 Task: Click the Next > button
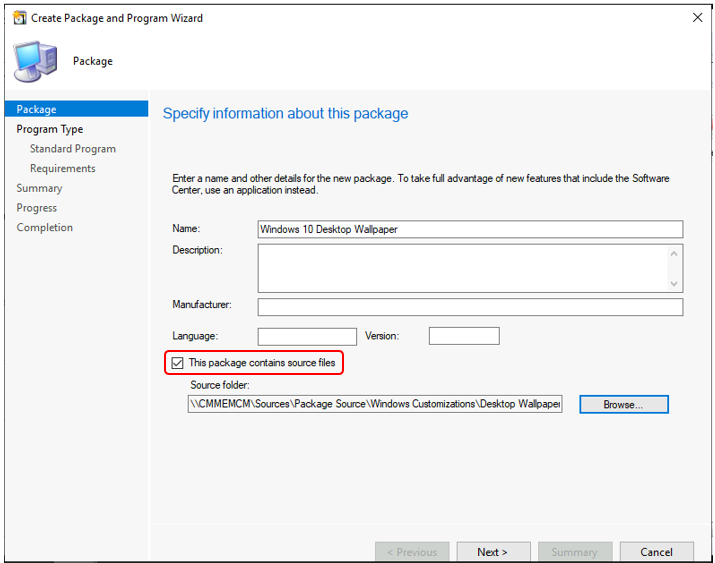[493, 552]
